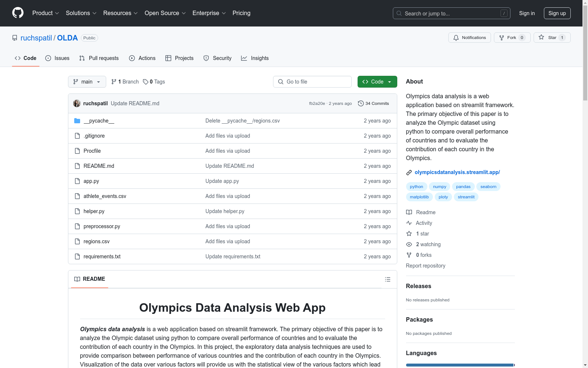The width and height of the screenshot is (588, 368).
Task: Open the green Code dropdown button
Action: tap(377, 82)
